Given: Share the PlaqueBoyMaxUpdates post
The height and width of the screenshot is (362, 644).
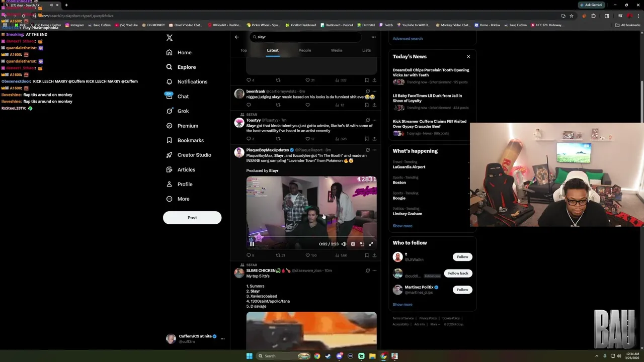Looking at the screenshot, I should click(374, 255).
